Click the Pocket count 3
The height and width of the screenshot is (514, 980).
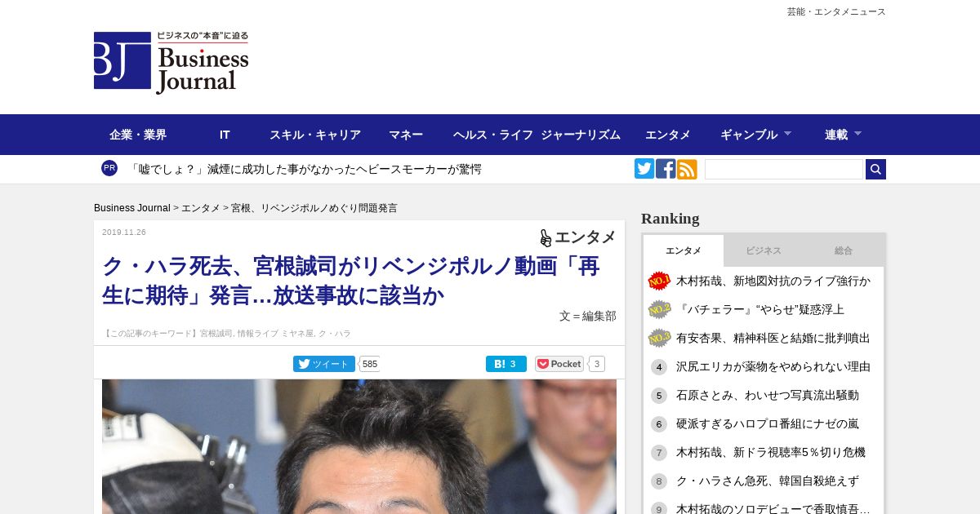tap(596, 364)
